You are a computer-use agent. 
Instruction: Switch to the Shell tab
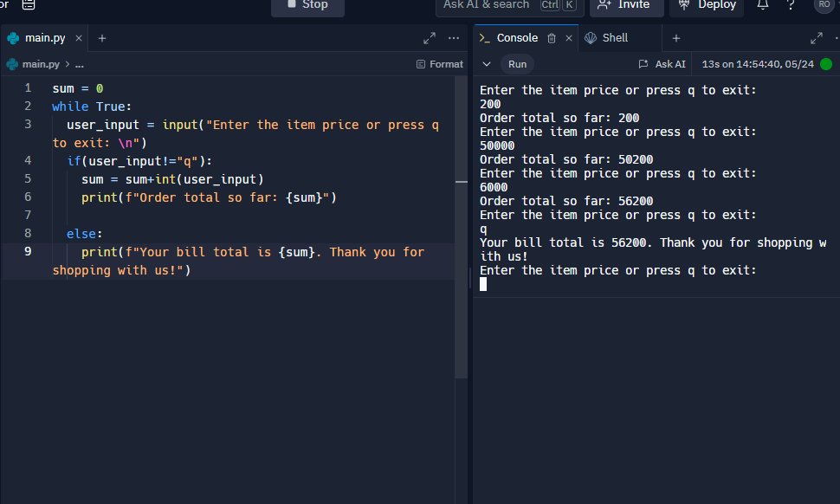[613, 37]
